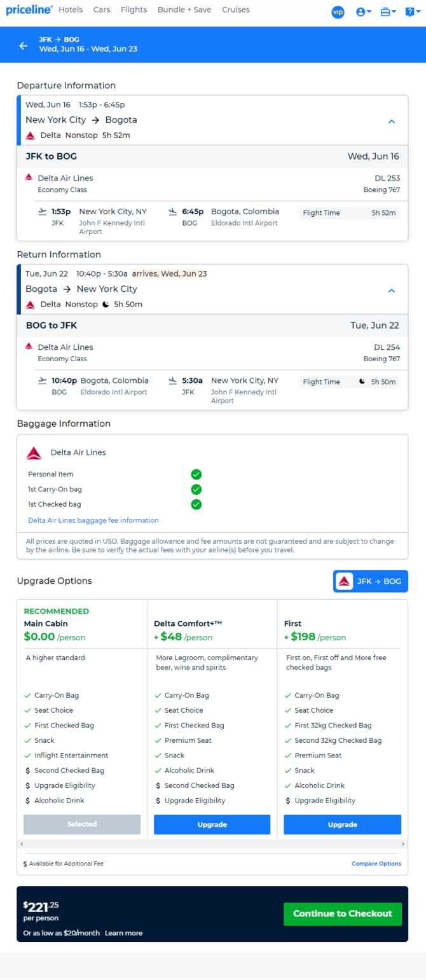Screen dimensions: 426x980
Task: Click 1st Carry-On bag green checkmark
Action: [196, 489]
